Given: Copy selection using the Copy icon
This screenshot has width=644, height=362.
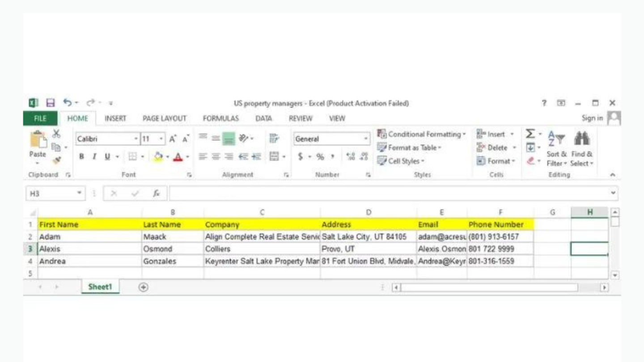Looking at the screenshot, I should (56, 147).
